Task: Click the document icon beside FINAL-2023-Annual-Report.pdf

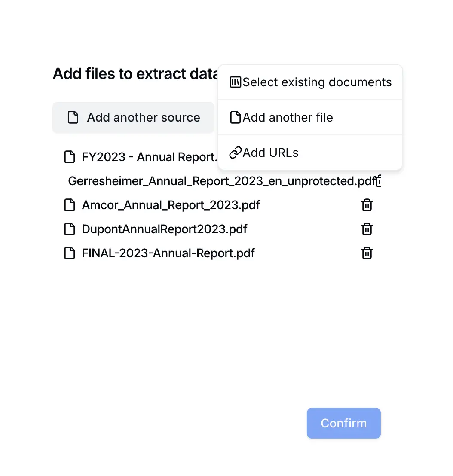Action: click(70, 253)
